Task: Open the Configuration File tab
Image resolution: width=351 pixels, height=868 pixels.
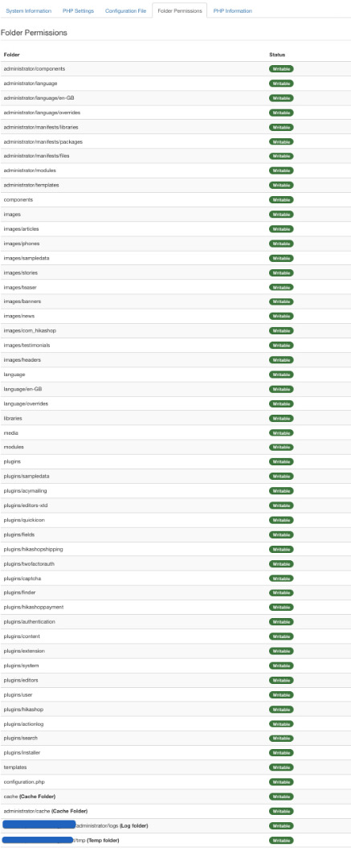Action: click(x=125, y=11)
